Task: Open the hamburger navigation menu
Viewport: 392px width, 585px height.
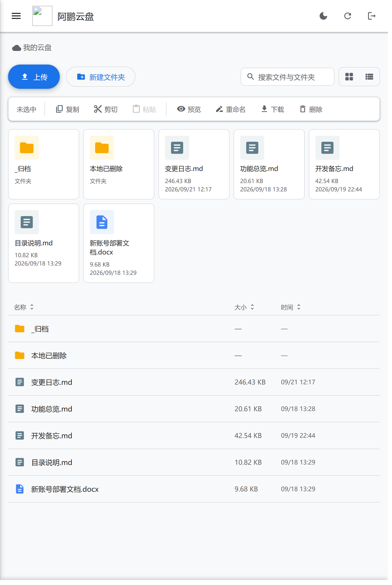Action: 16,16
